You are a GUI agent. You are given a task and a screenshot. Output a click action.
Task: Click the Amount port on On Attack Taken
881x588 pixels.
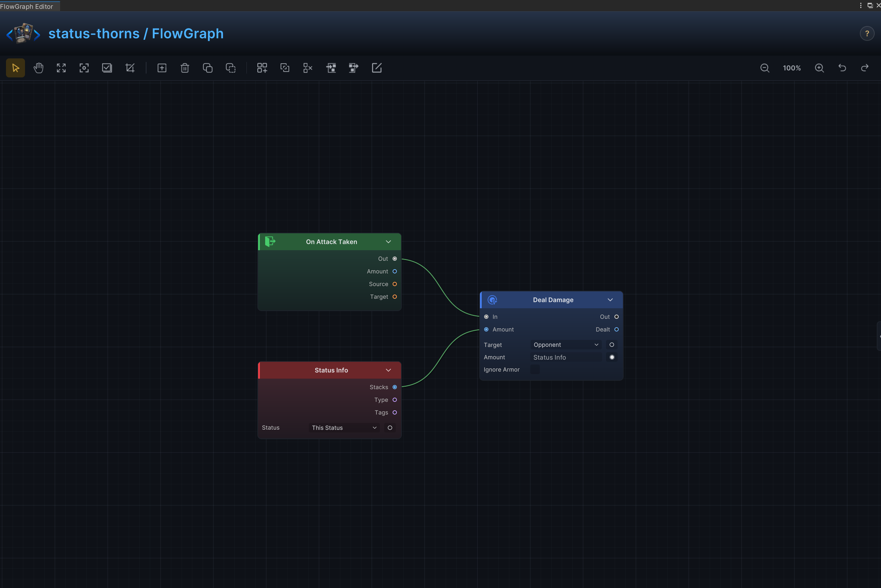coord(395,272)
